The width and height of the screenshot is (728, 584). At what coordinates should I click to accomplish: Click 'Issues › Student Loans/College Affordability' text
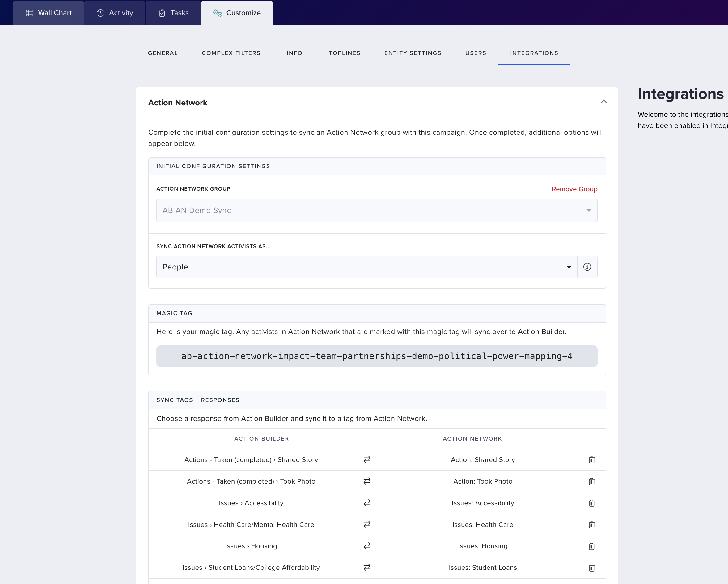[251, 567]
